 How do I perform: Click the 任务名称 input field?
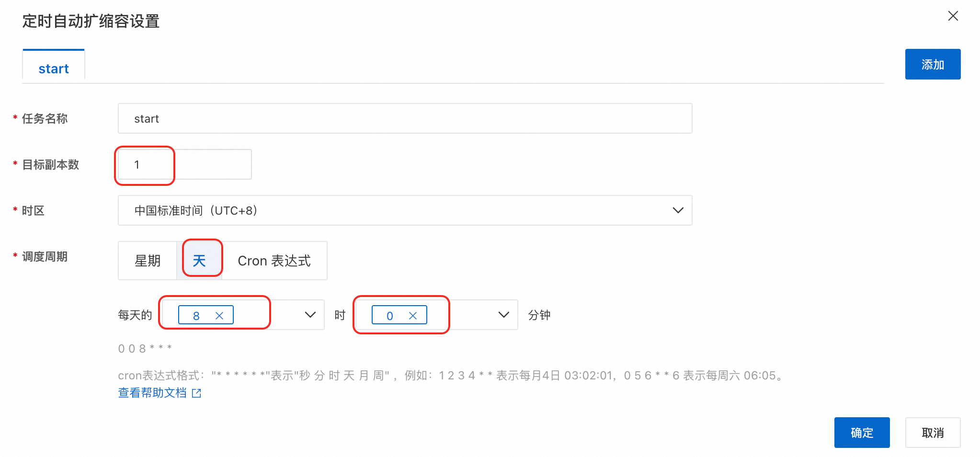[405, 118]
